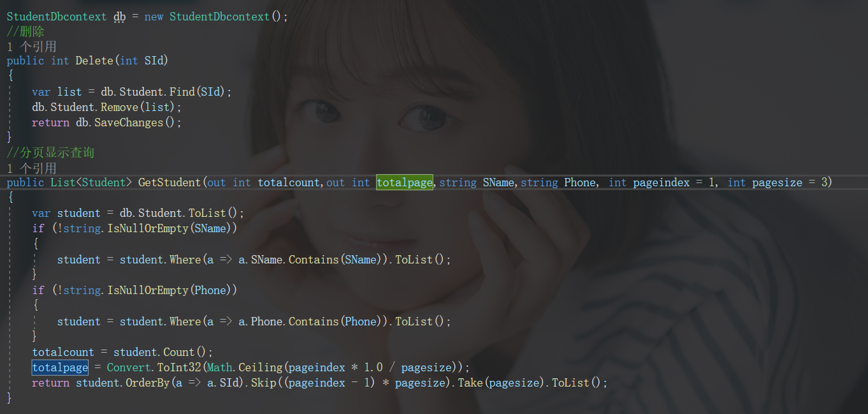
Task: Click IsNullOrEmpty in the Phone check
Action: click(x=148, y=290)
